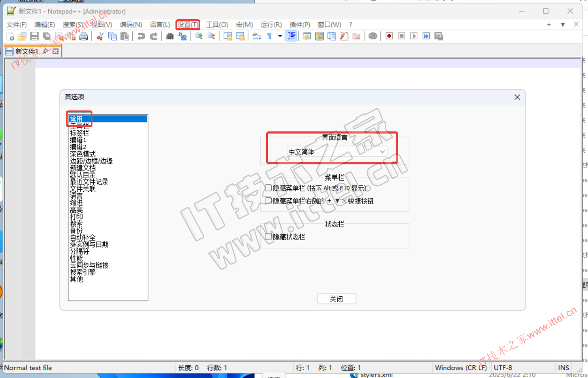Viewport: 588px width, 378px height.
Task: Tick the 隐藏状态栏 checkbox
Action: point(268,237)
